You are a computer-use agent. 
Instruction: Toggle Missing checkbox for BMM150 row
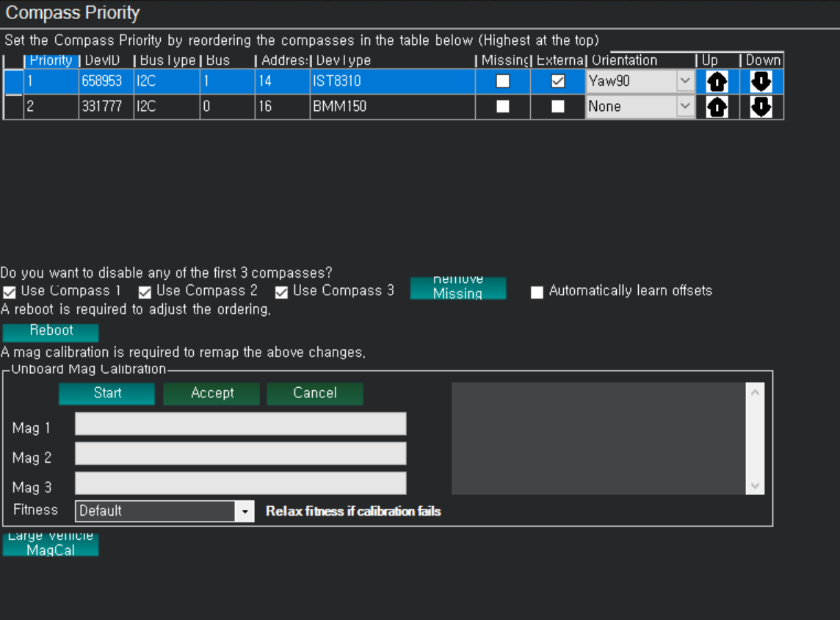pyautogui.click(x=502, y=106)
